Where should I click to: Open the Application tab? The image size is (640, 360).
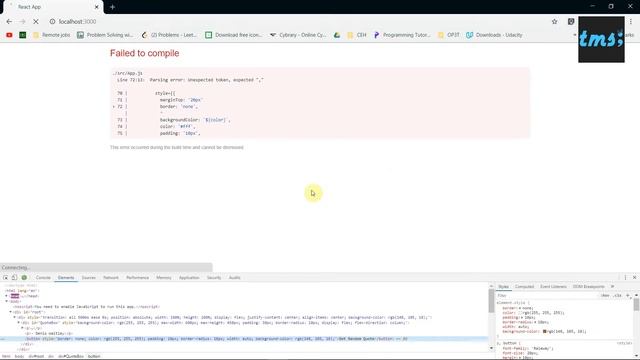[189, 278]
